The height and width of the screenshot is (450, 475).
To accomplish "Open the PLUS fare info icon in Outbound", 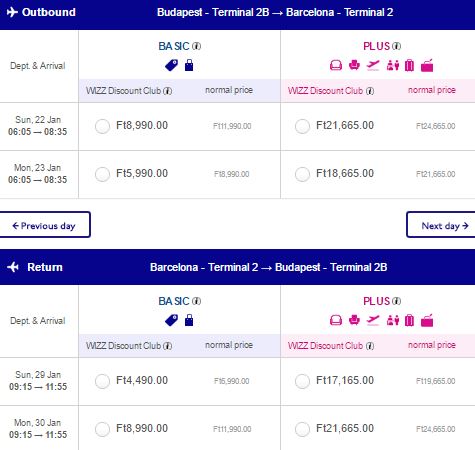I will 396,46.
